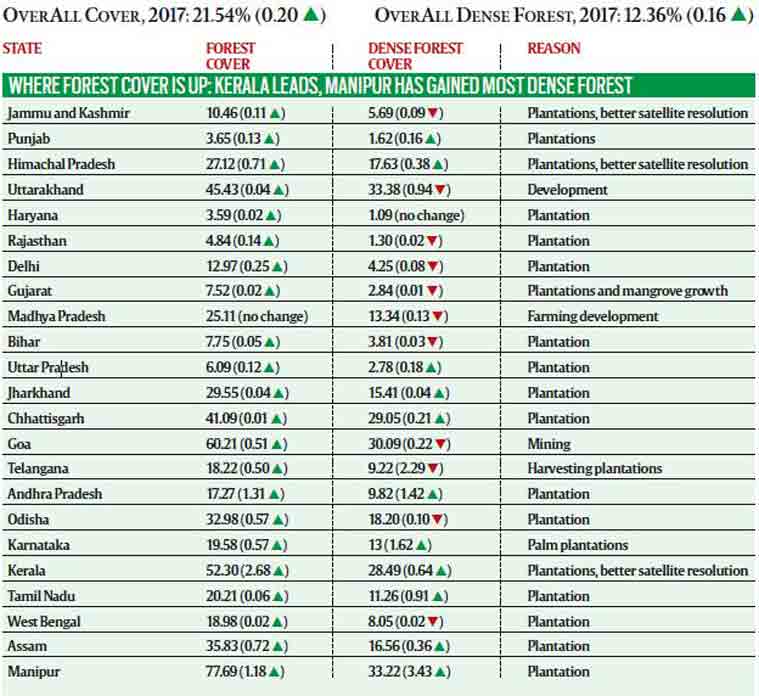Click Manipur's 77.69 forest cover value

(224, 672)
